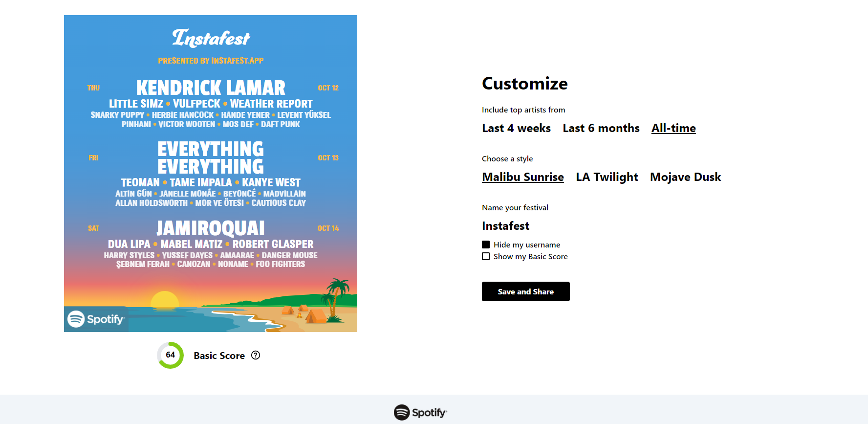Select the Last 4 weeks time range
Screen dimensions: 868x424
[x=516, y=128]
